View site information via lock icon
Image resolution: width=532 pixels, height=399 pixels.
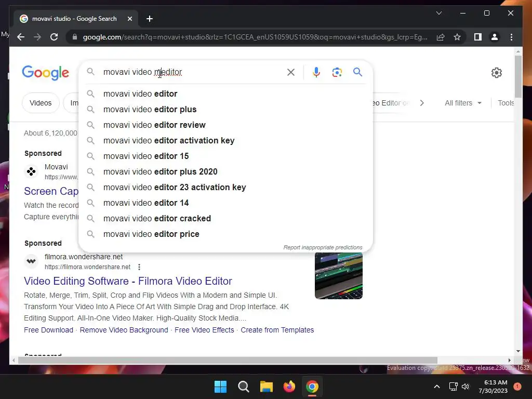[75, 37]
